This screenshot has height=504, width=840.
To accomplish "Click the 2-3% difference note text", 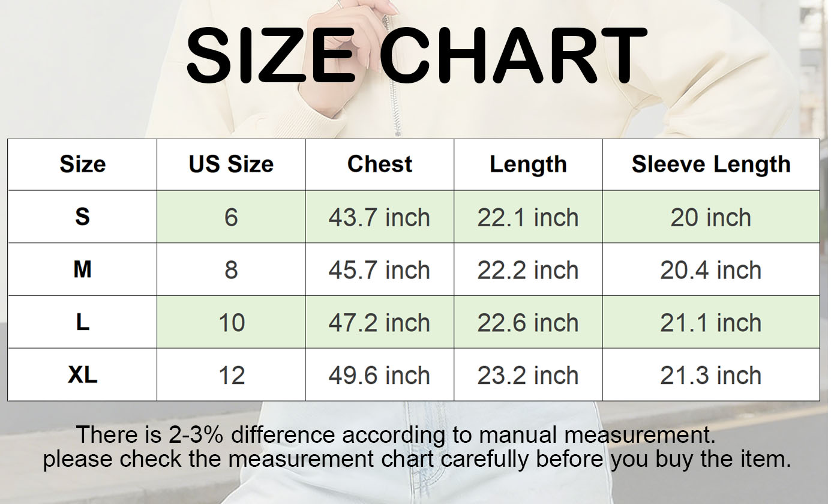I will pos(396,434).
